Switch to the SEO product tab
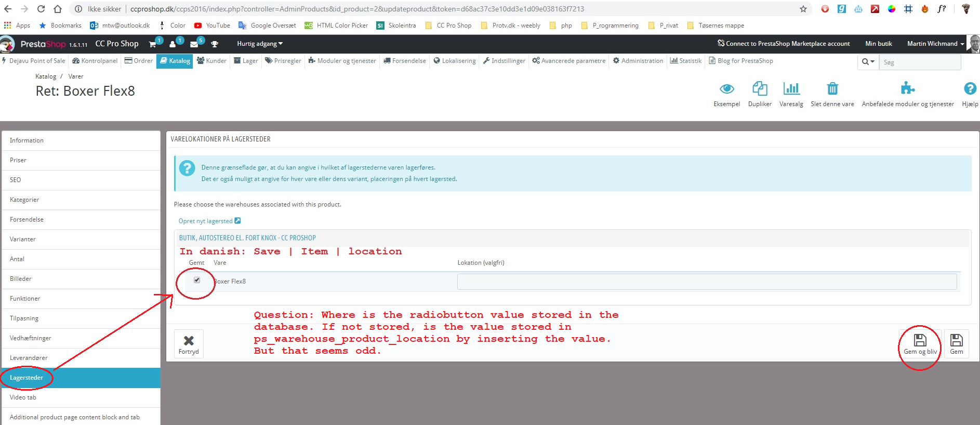980x425 pixels. coord(81,180)
